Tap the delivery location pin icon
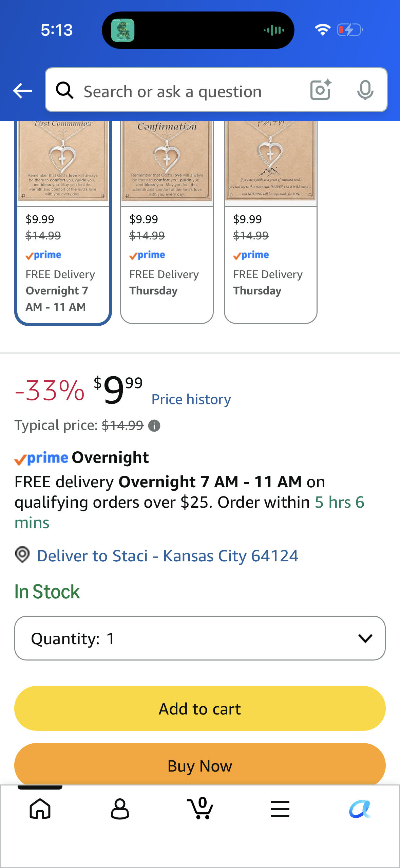Viewport: 400px width, 868px height. [22, 555]
